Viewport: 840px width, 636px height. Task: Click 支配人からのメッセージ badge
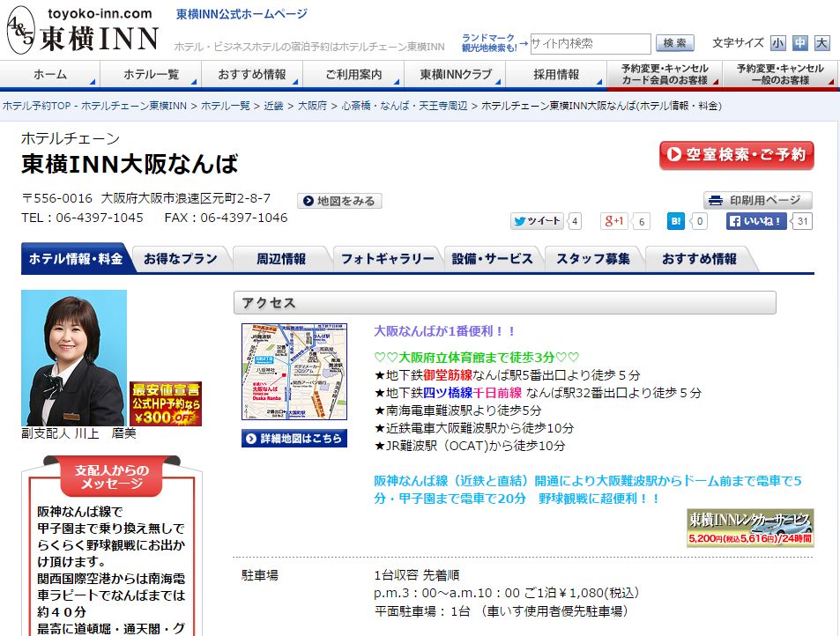coord(111,477)
